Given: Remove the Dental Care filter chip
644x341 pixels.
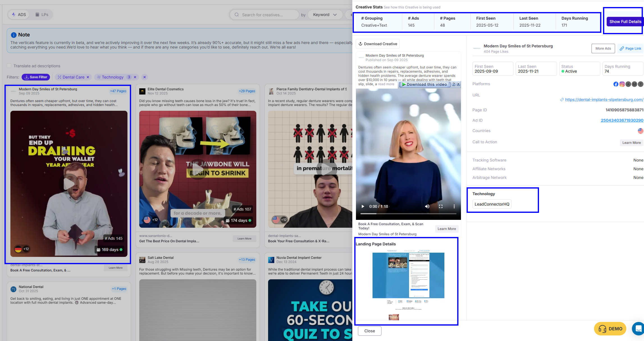Looking at the screenshot, I should (x=88, y=77).
